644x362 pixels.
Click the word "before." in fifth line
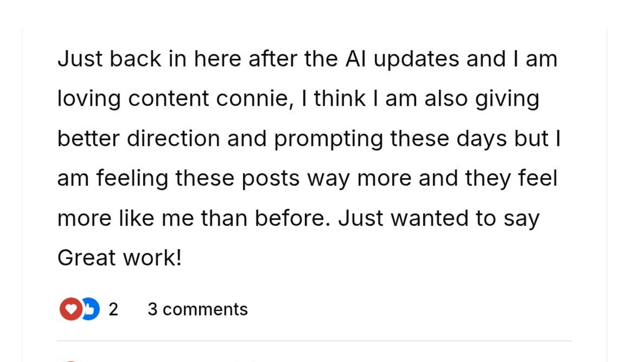[293, 218]
